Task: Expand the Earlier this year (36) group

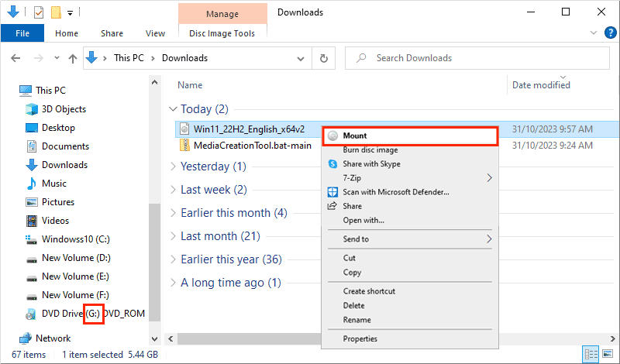Action: (173, 259)
